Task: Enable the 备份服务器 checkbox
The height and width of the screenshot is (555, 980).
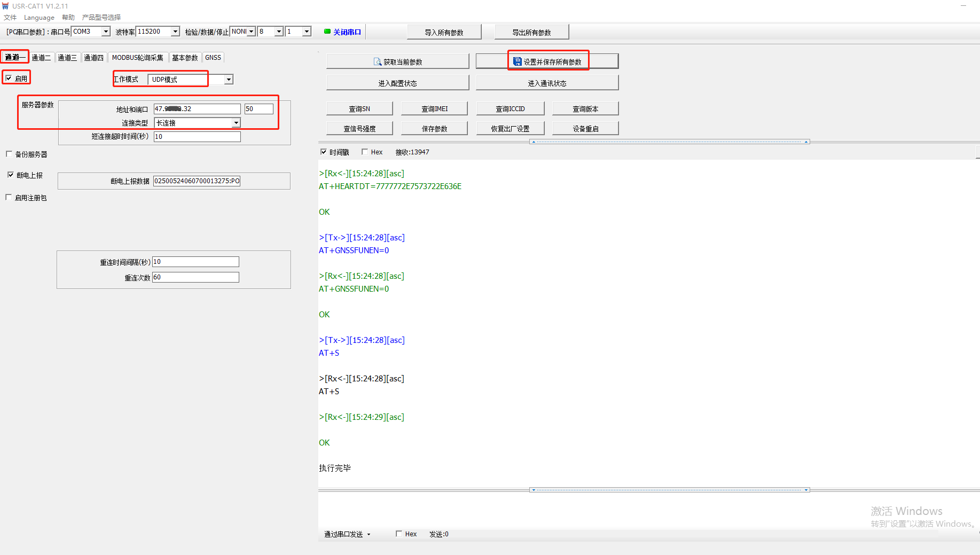Action: [x=9, y=154]
